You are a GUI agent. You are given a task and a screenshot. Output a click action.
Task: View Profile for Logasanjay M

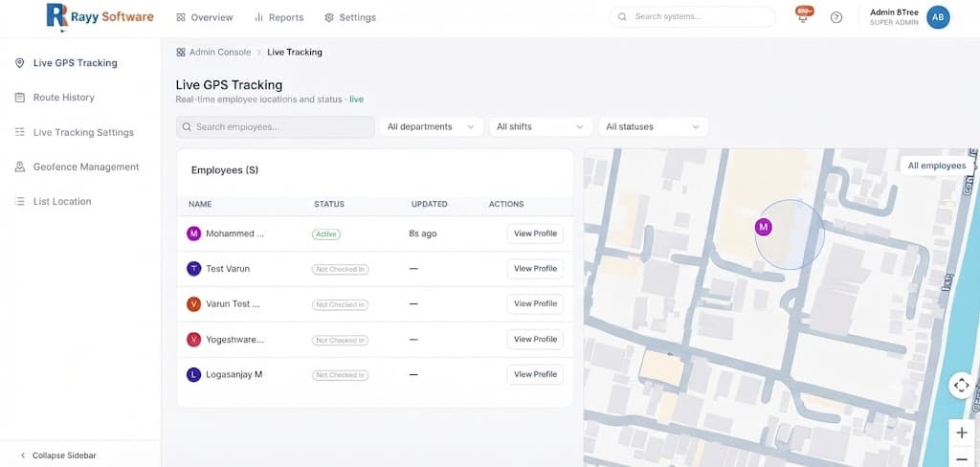pyautogui.click(x=535, y=374)
